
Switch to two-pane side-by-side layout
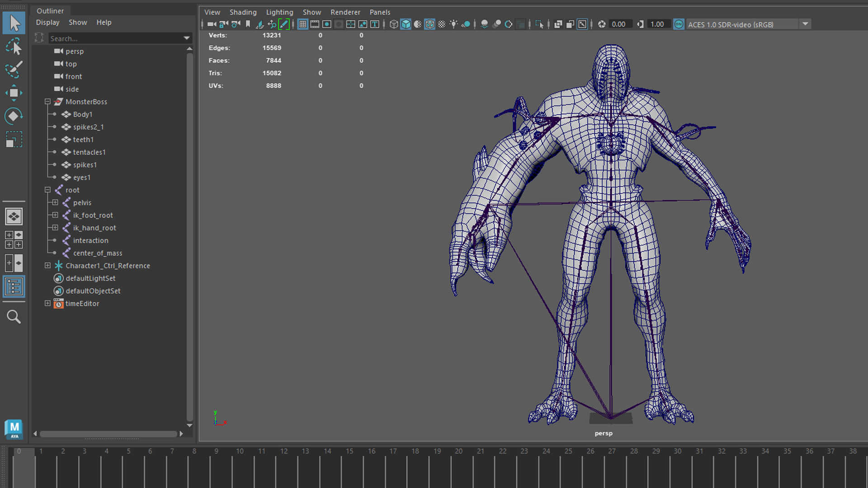click(14, 263)
